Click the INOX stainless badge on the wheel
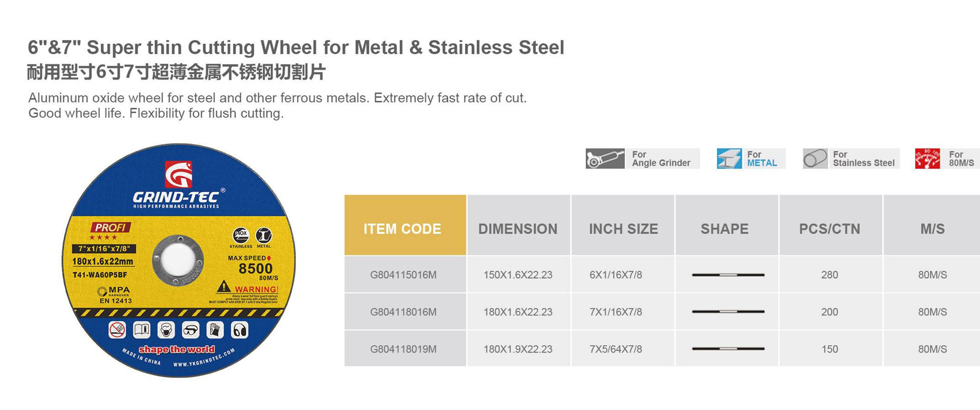Image resolution: width=980 pixels, height=410 pixels. coord(241,235)
